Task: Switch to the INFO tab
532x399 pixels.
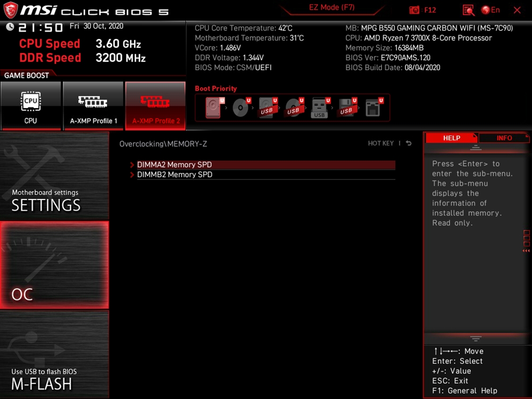Action: [x=504, y=138]
